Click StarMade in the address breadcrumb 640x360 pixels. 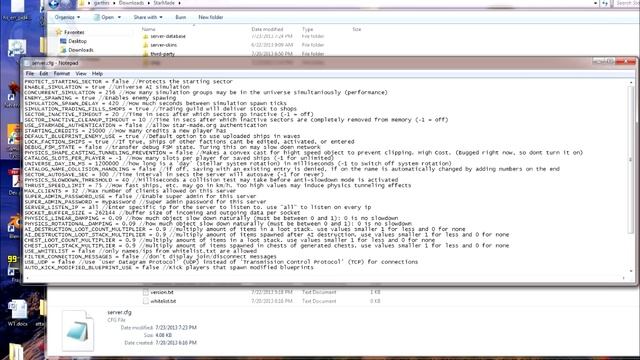(164, 3)
